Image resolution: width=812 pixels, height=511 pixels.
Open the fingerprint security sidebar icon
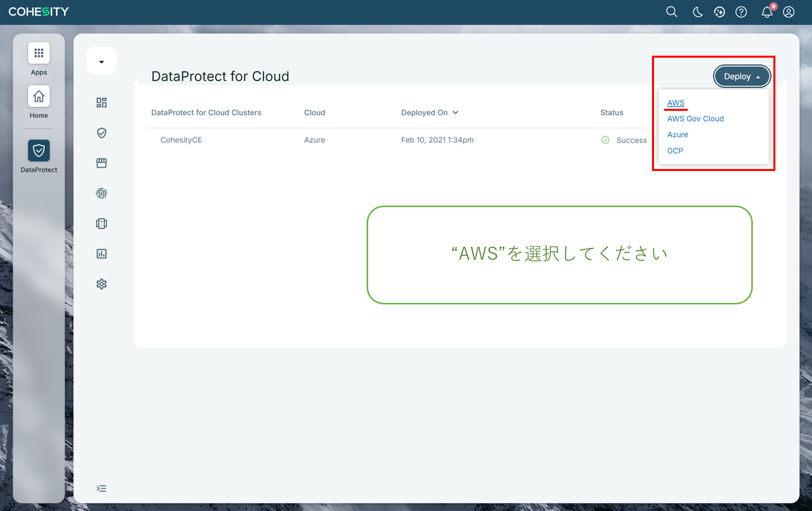(x=101, y=194)
